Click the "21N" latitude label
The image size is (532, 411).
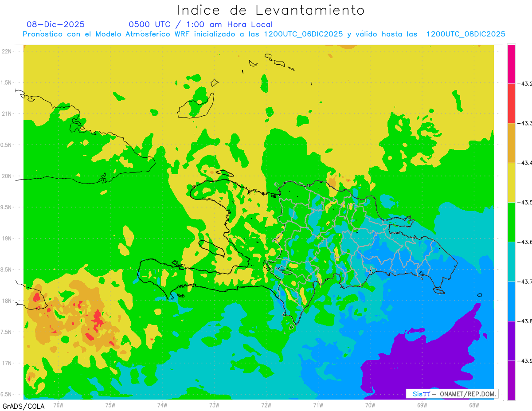pyautogui.click(x=8, y=114)
